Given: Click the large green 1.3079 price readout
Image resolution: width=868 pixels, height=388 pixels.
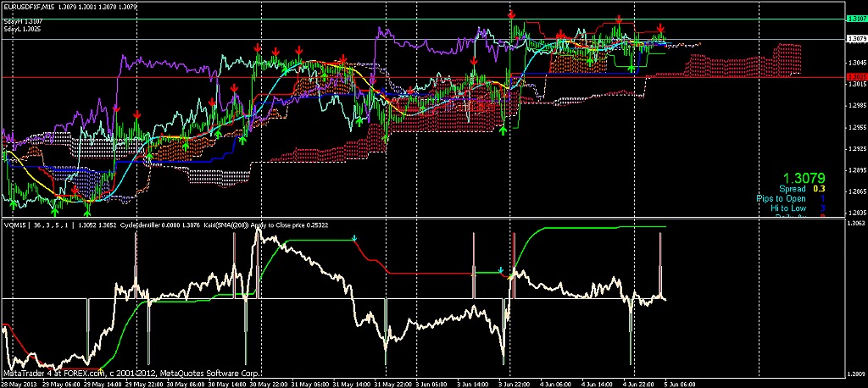Looking at the screenshot, I should pos(804,178).
